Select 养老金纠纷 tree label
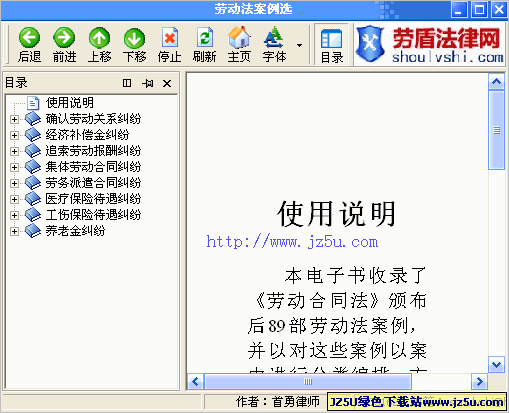509x413 pixels. pos(75,231)
